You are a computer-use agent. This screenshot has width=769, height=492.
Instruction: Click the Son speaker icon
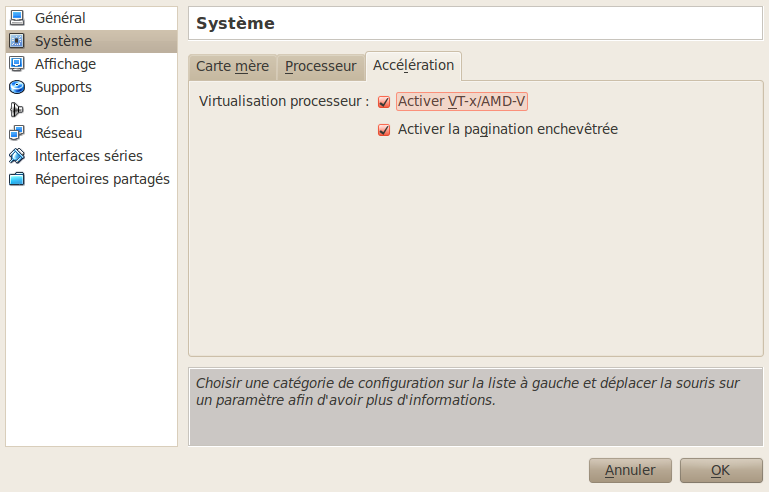click(x=17, y=110)
